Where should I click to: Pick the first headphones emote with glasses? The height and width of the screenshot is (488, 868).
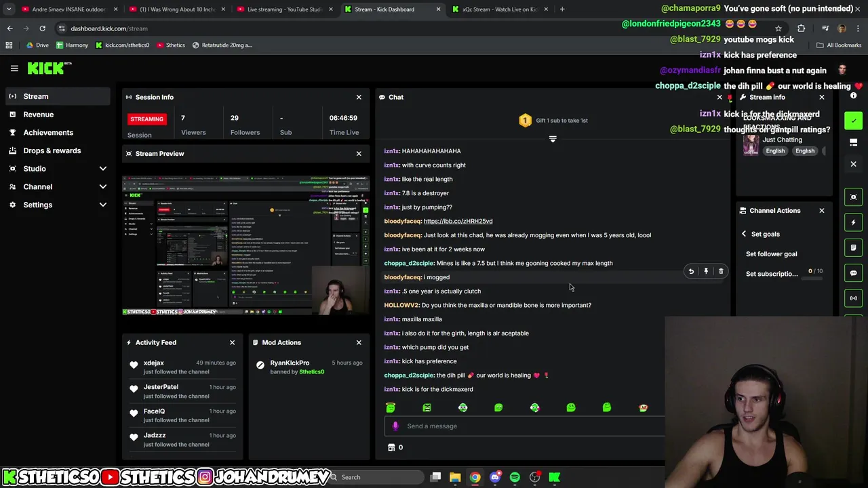[462, 407]
